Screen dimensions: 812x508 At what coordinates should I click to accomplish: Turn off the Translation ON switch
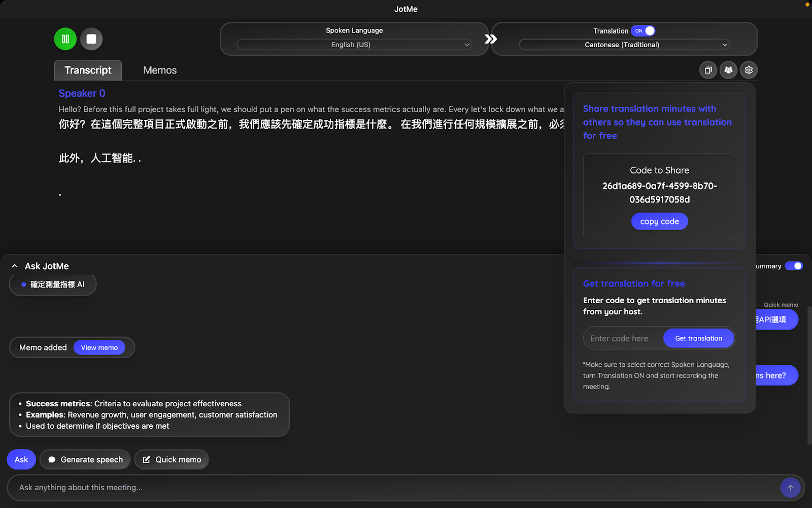pos(643,31)
